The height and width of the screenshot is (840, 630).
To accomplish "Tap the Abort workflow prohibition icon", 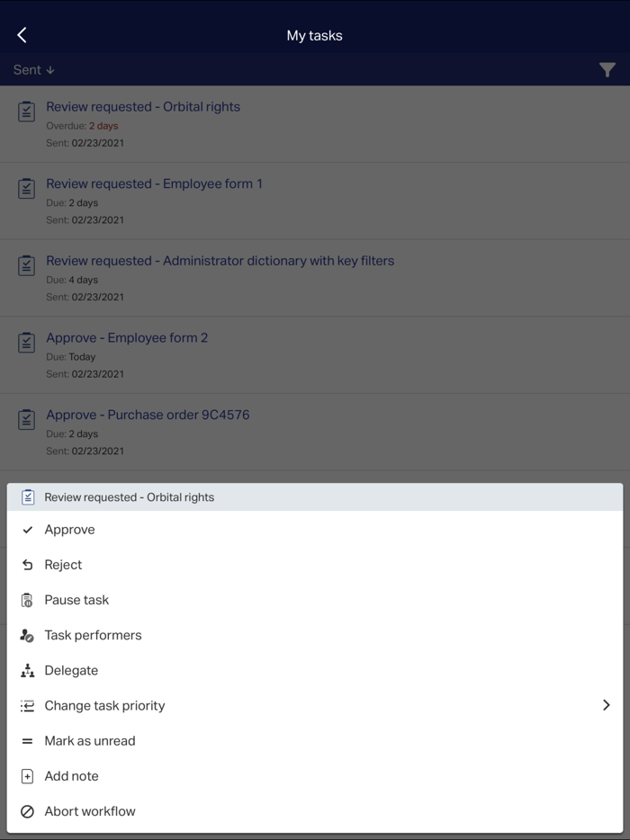I will coord(28,811).
